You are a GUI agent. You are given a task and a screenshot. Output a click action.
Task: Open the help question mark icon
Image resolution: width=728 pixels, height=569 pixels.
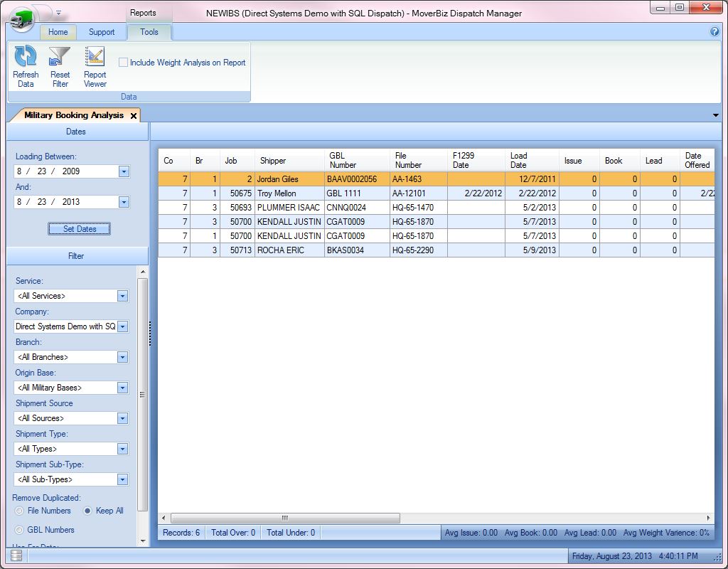[x=714, y=32]
